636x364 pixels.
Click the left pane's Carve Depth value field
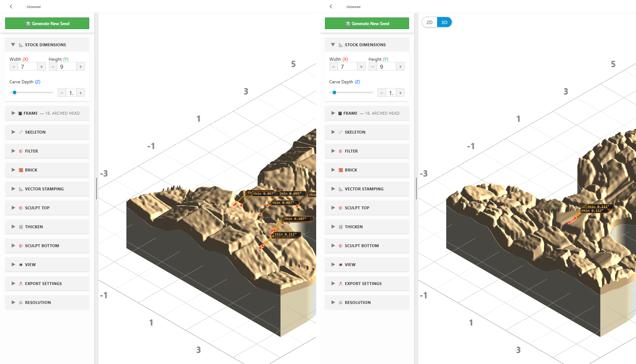(71, 93)
